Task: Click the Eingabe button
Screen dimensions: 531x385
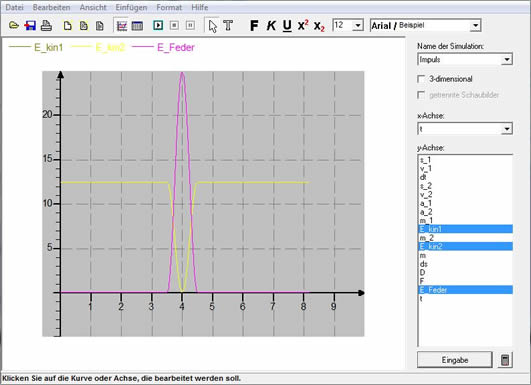Action: click(455, 360)
